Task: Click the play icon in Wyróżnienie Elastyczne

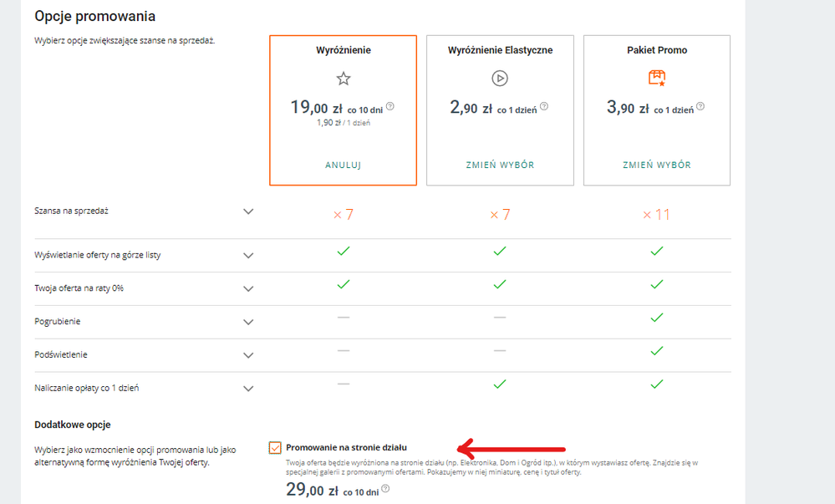Action: pos(500,79)
